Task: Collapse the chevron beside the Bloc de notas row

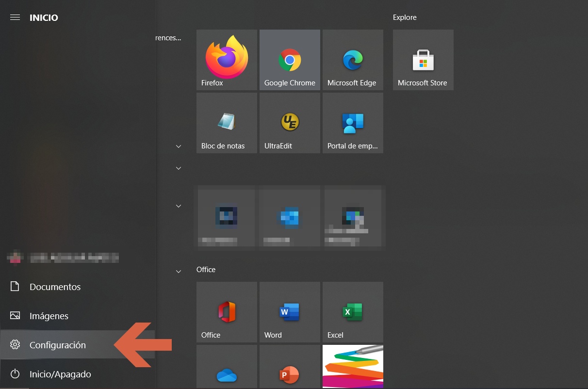Action: 179,146
